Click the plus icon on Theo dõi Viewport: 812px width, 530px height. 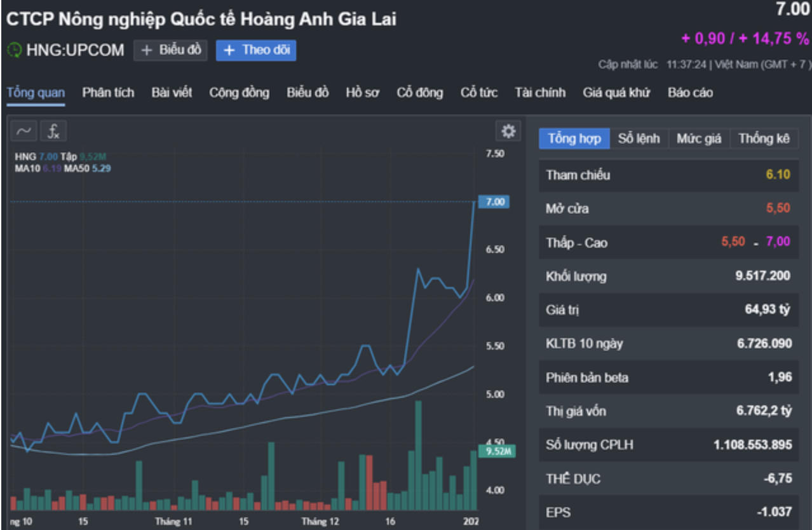pos(229,51)
